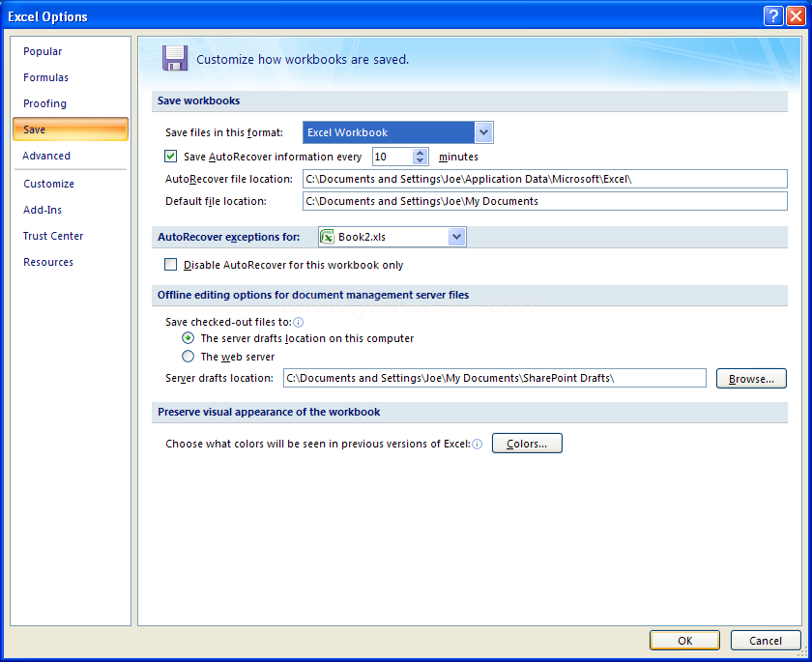
Task: Decrease AutoRecover minutes with down arrow
Action: coord(420,160)
